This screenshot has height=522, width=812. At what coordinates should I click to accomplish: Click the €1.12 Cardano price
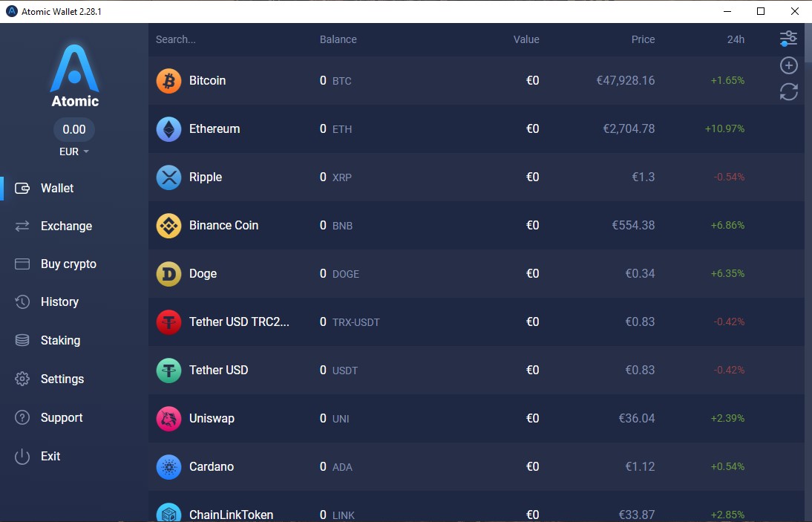(x=640, y=466)
